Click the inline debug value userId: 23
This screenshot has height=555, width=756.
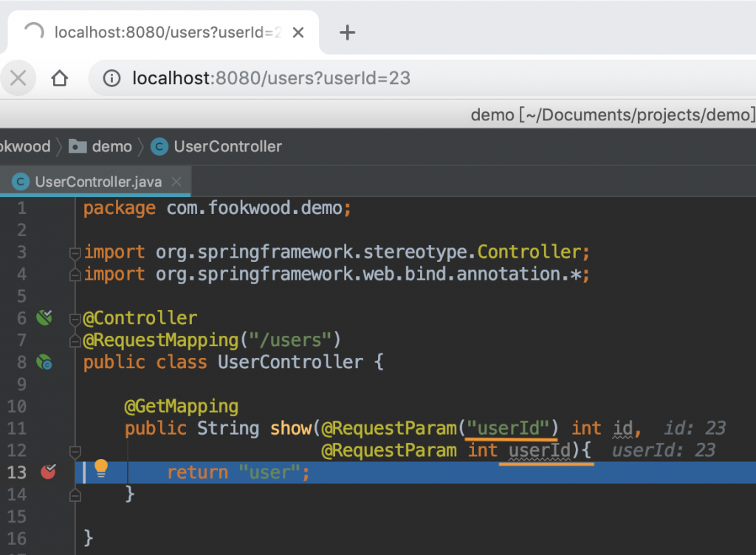(x=664, y=450)
